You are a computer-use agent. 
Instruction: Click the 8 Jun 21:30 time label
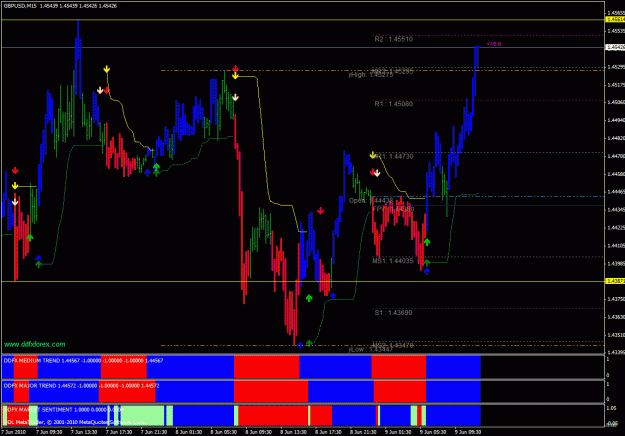tap(364, 432)
